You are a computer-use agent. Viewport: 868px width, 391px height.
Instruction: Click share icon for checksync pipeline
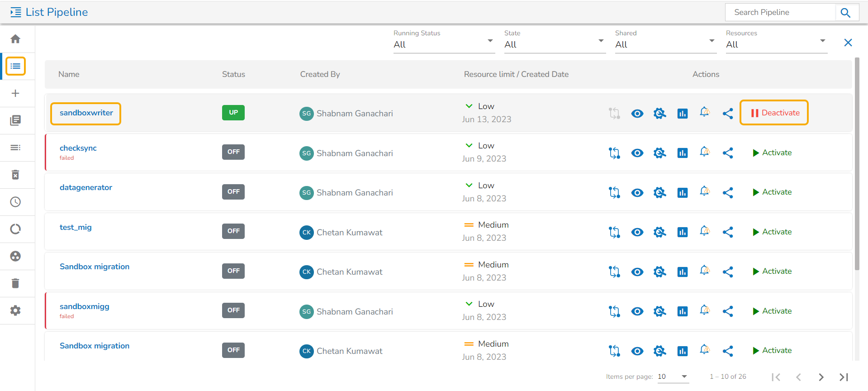727,153
